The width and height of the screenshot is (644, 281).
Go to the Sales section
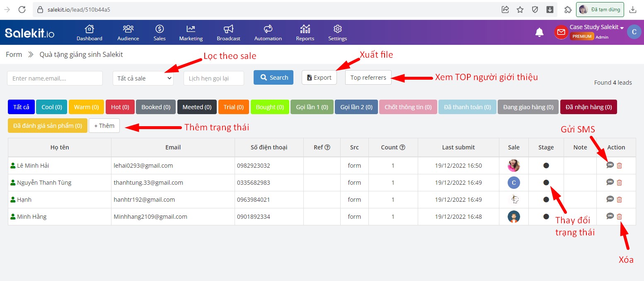click(x=160, y=33)
